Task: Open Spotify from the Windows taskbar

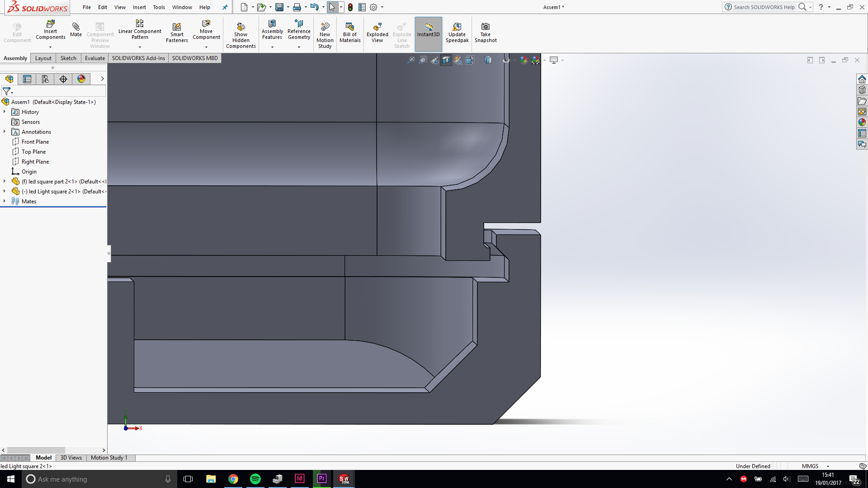Action: coord(255,479)
